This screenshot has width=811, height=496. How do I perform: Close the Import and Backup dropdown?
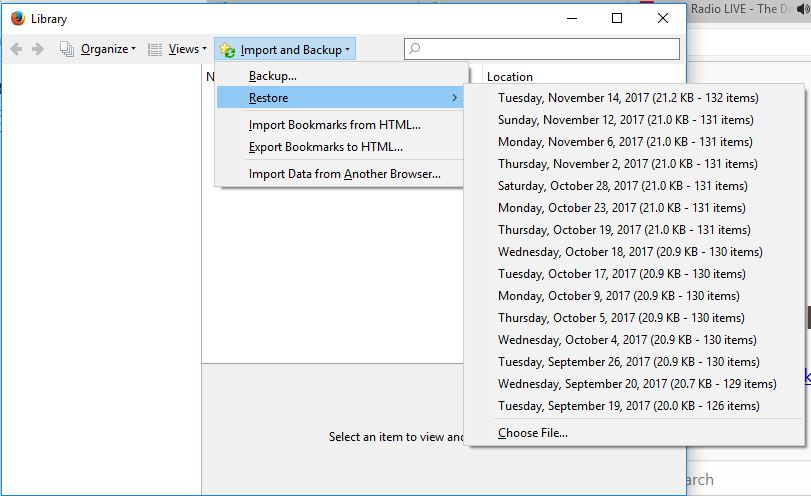pyautogui.click(x=285, y=49)
